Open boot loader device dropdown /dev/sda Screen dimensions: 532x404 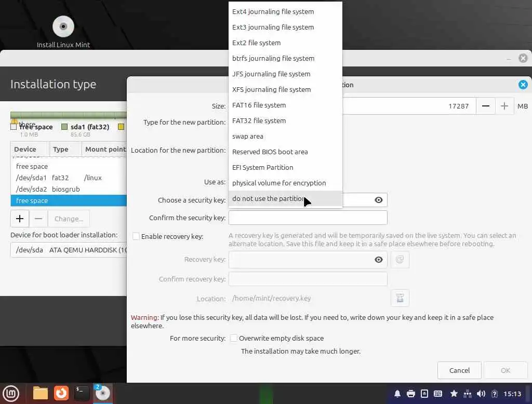[69, 250]
